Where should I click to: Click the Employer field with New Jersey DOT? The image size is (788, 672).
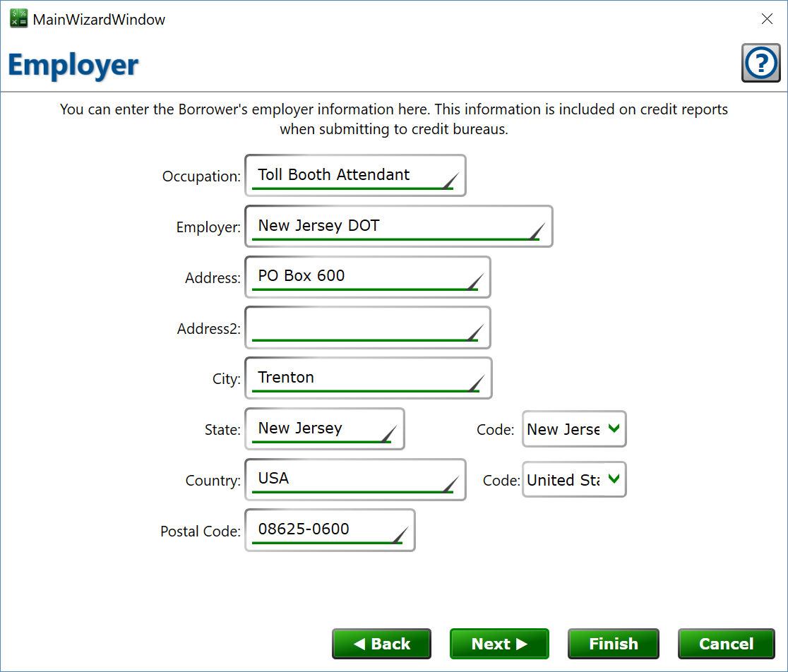pyautogui.click(x=398, y=226)
